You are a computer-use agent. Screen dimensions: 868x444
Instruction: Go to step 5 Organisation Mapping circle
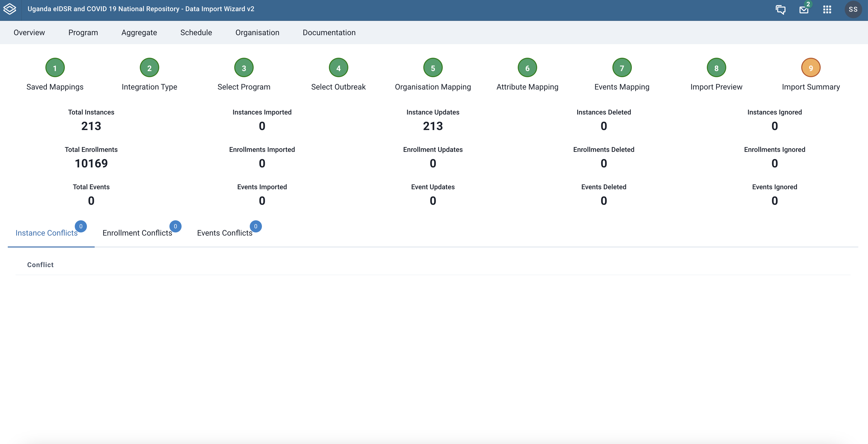tap(433, 68)
